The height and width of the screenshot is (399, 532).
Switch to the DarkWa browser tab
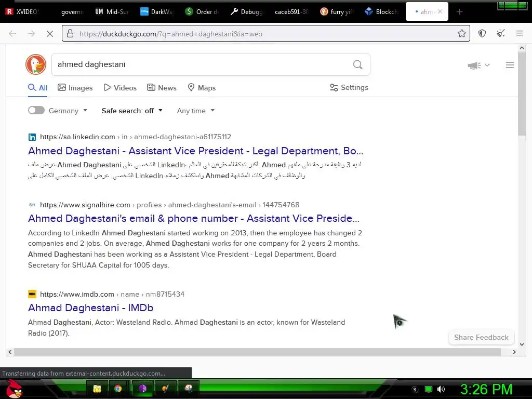tap(157, 12)
